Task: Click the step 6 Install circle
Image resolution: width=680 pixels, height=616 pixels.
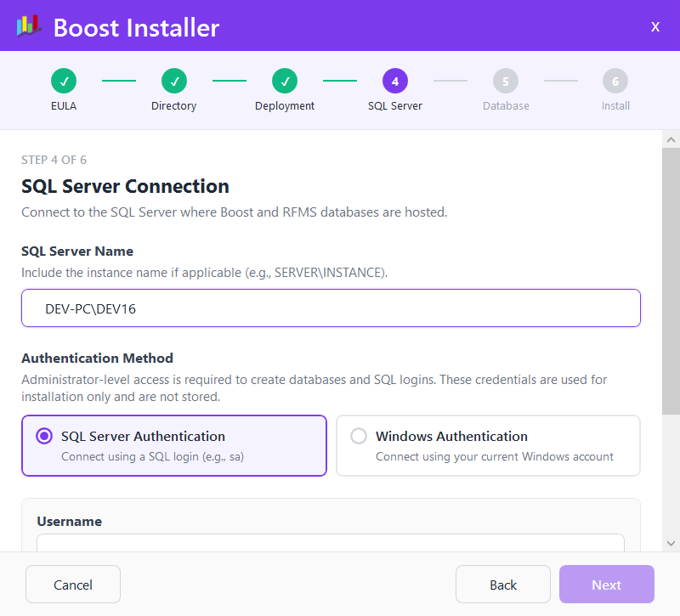Action: click(615, 81)
